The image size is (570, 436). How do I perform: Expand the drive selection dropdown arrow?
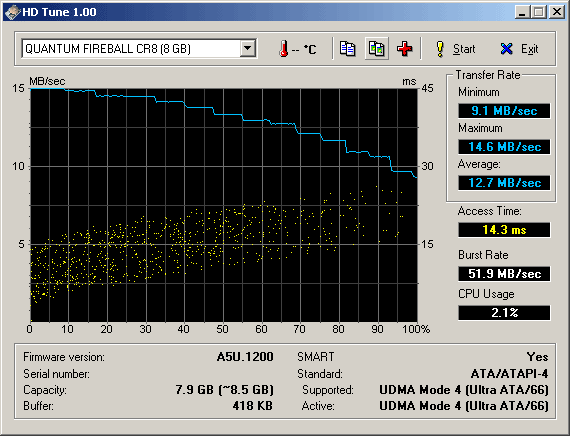pos(248,48)
